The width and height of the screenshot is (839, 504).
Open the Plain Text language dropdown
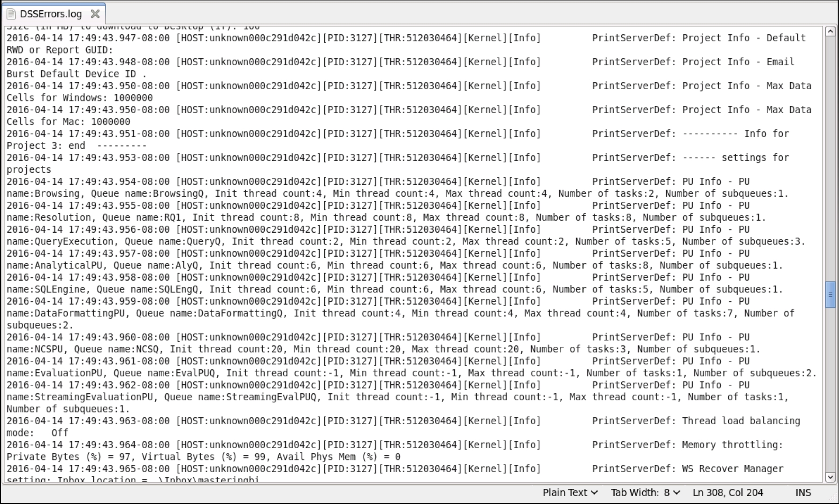pos(570,493)
